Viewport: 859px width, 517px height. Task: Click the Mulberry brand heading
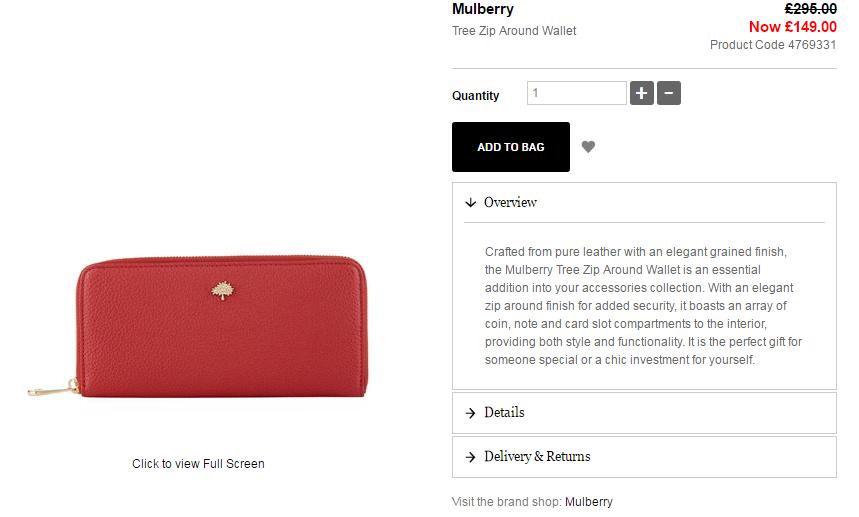(x=483, y=10)
